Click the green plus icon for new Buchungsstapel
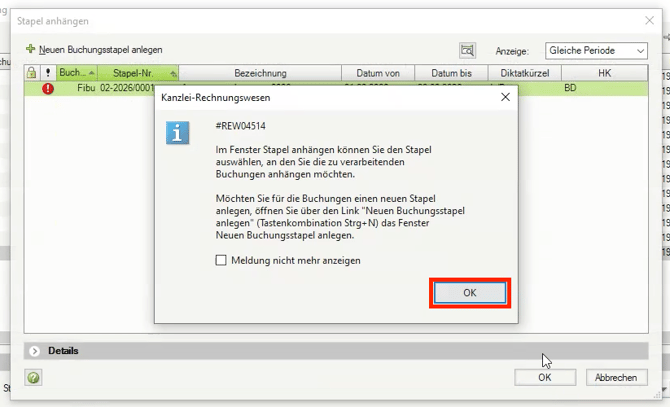This screenshot has width=670, height=407. (31, 49)
